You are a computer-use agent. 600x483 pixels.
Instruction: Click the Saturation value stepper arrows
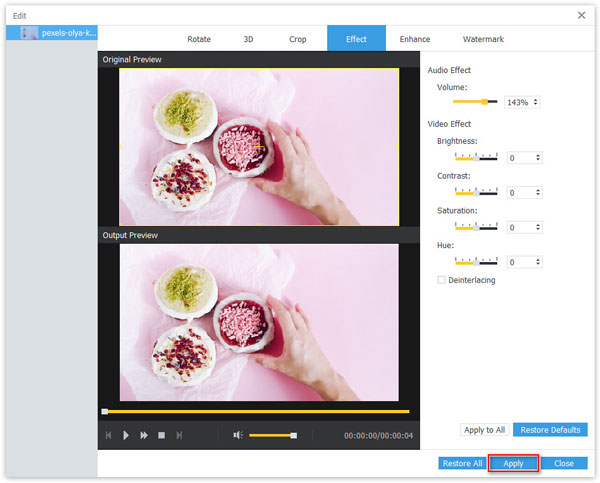click(x=538, y=227)
